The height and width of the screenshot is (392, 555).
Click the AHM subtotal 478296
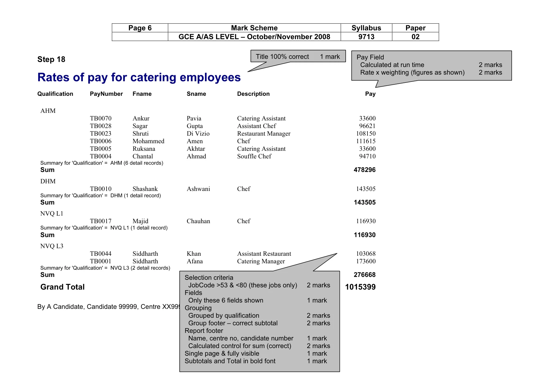coord(365,170)
